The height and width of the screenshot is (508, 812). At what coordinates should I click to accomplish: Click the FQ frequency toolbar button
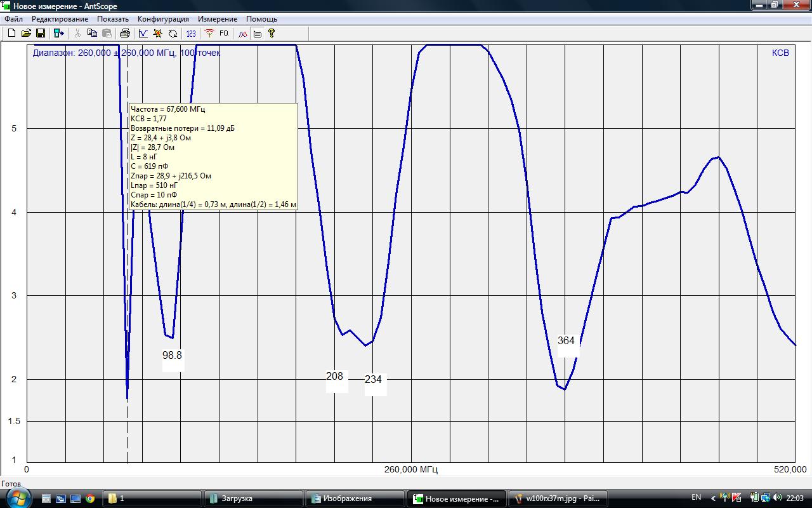click(224, 33)
